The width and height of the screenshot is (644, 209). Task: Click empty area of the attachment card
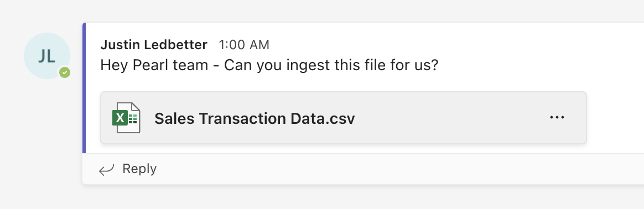[x=452, y=118]
